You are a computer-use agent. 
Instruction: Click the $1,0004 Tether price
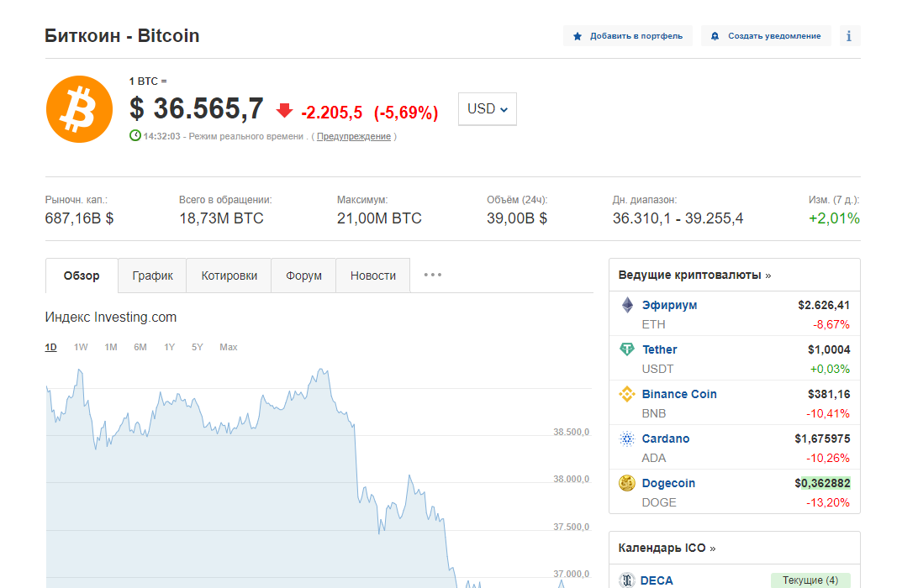[829, 349]
